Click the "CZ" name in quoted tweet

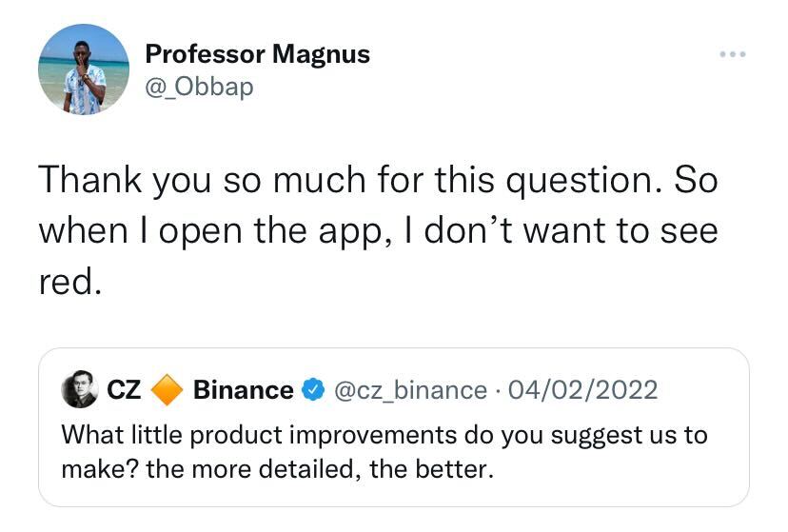coord(124,389)
